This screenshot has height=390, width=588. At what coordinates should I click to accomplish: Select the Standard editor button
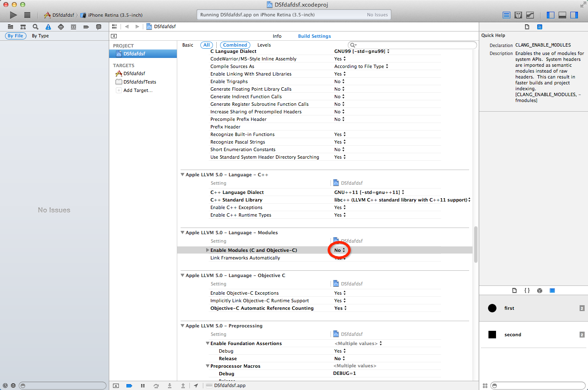click(507, 15)
